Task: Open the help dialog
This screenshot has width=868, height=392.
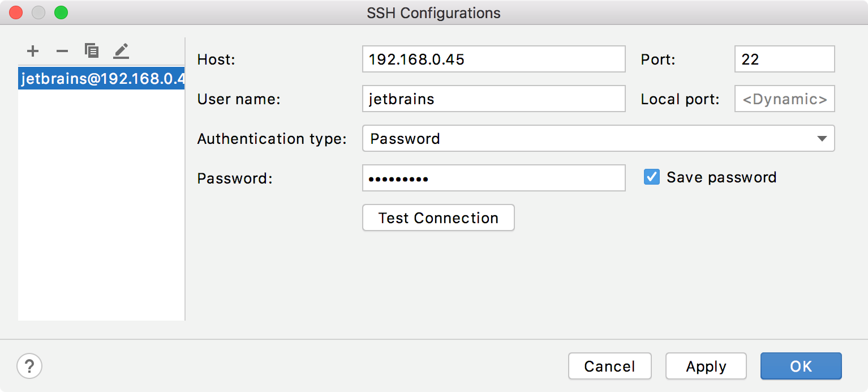Action: (x=29, y=366)
